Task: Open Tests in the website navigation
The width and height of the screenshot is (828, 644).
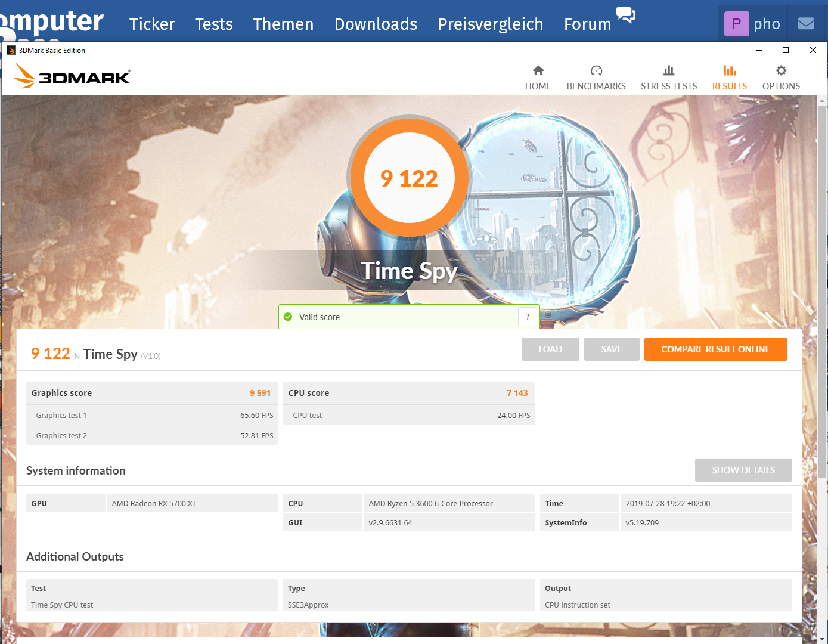Action: coord(214,24)
